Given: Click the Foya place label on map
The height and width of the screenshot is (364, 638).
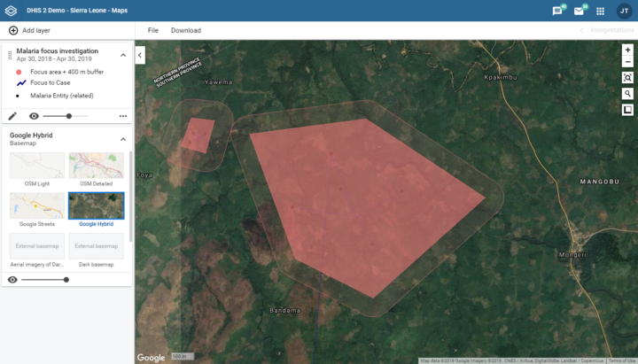Looking at the screenshot, I should pyautogui.click(x=144, y=175).
